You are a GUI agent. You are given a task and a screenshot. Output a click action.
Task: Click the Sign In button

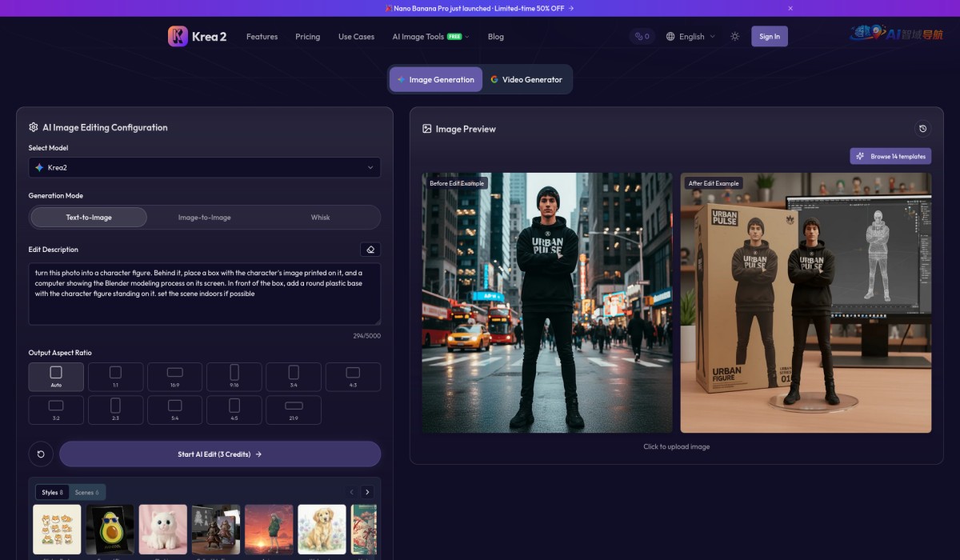[770, 36]
